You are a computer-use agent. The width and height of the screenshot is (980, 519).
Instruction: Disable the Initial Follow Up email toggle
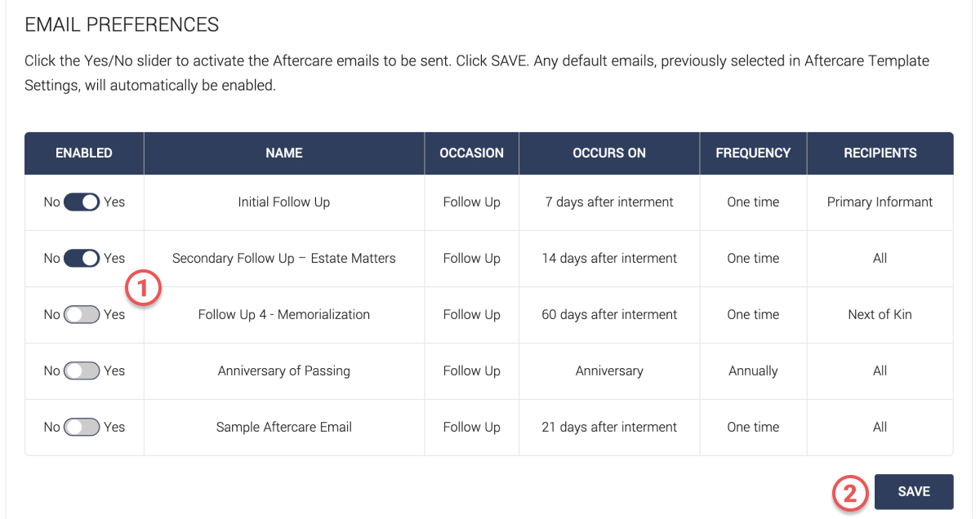pos(82,202)
